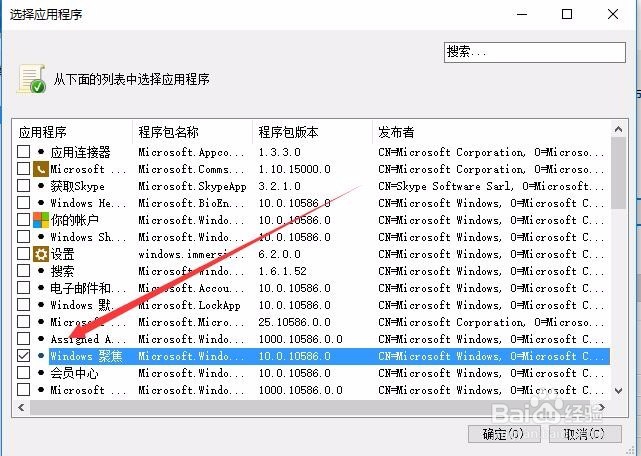Click the phone icon beside Microsoft Comms row
The width and height of the screenshot is (641, 456).
[40, 169]
